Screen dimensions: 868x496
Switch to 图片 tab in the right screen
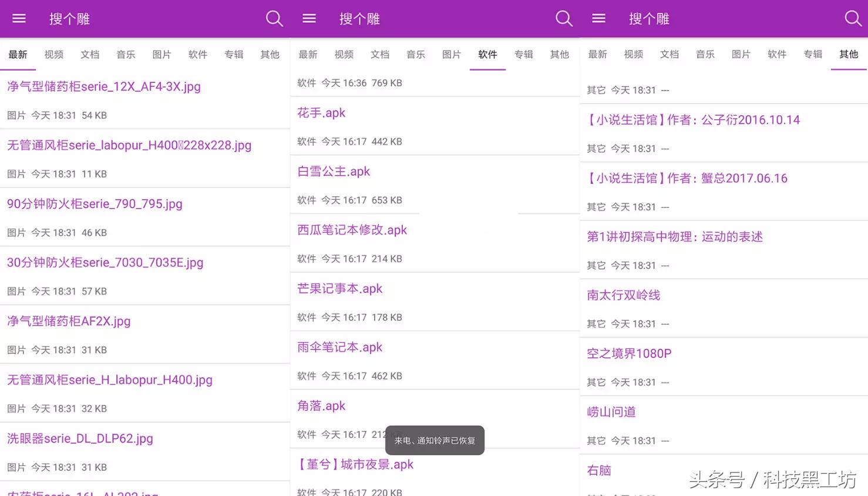point(741,55)
